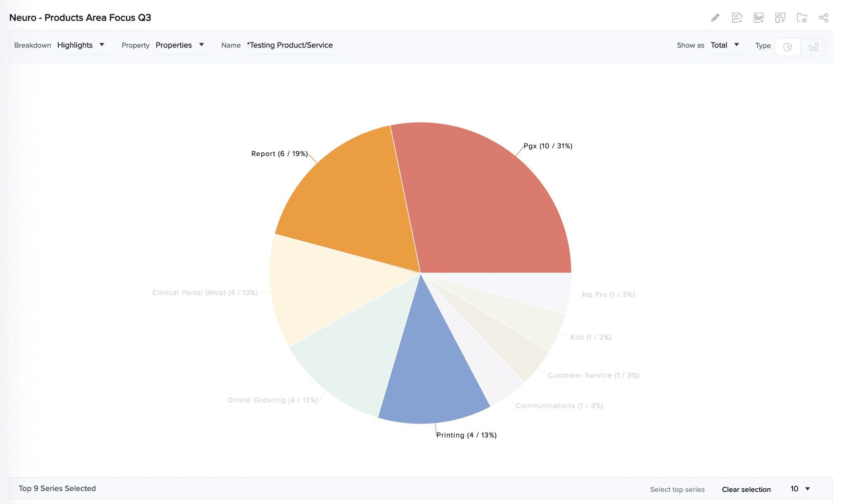Switch chart type to pie
841x504 pixels.
(787, 47)
